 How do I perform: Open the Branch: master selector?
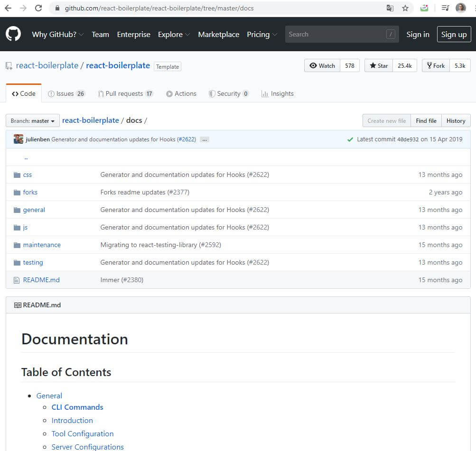tap(32, 120)
